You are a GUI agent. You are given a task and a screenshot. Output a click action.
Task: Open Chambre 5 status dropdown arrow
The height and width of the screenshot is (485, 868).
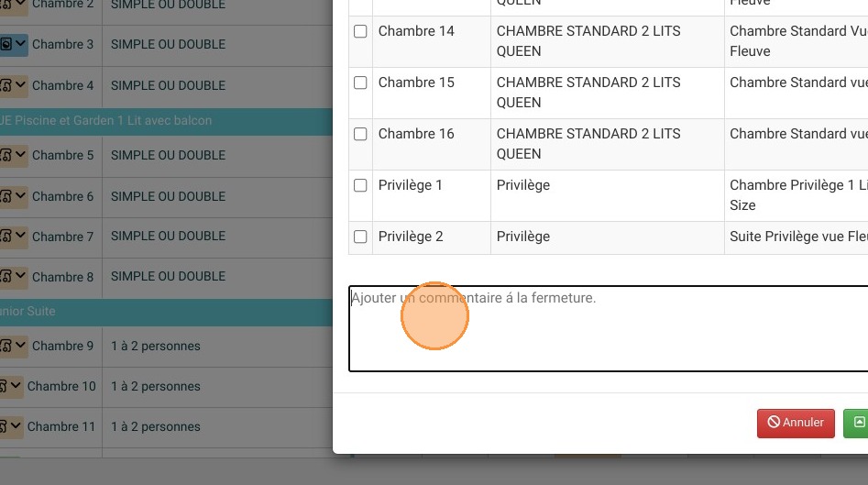coord(20,154)
